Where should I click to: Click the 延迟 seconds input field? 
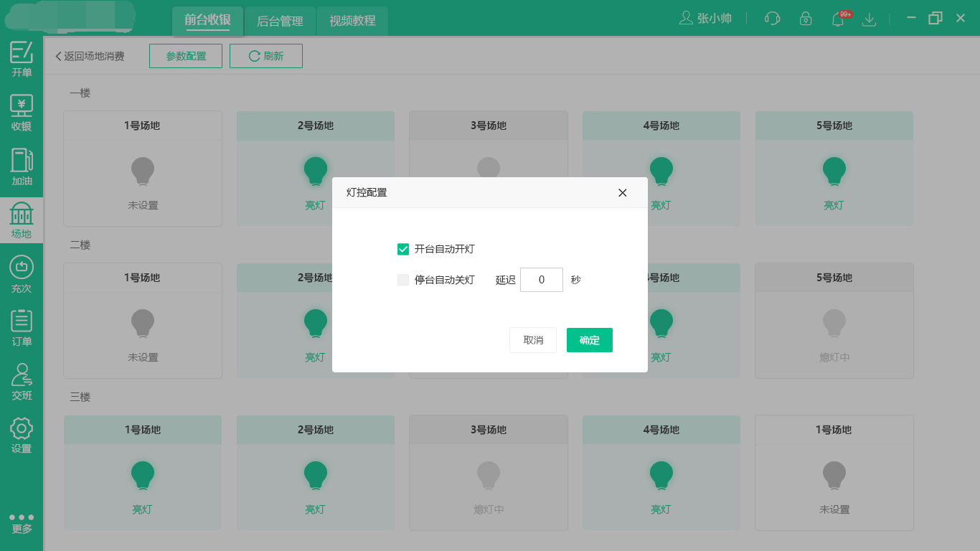(x=541, y=280)
